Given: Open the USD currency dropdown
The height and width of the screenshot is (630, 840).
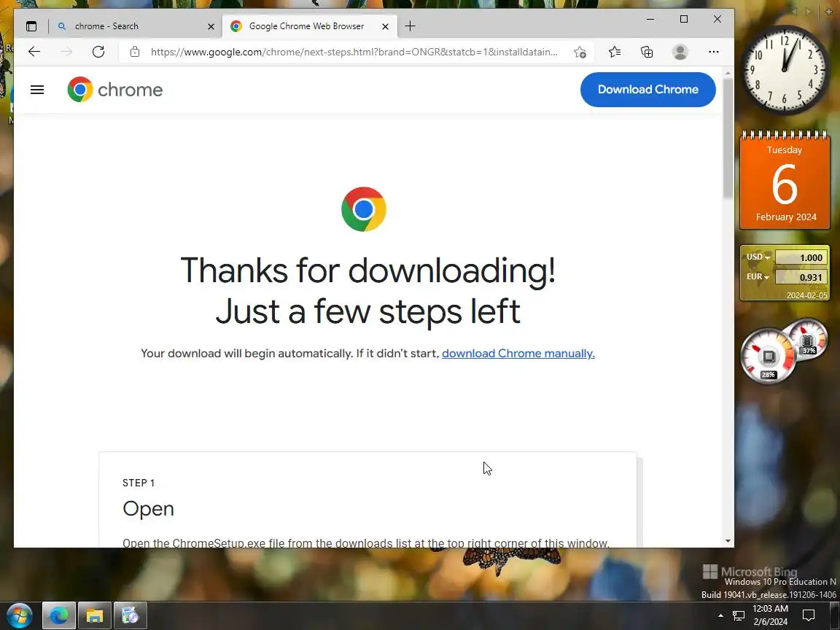Looking at the screenshot, I should tap(758, 257).
